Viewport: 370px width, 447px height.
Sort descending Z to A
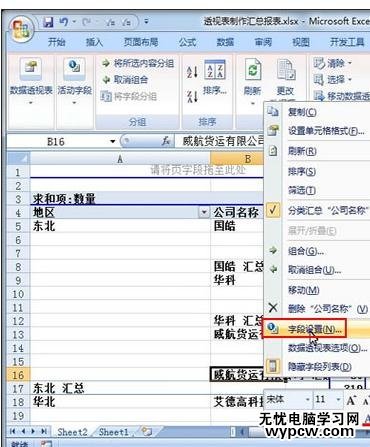192,96
